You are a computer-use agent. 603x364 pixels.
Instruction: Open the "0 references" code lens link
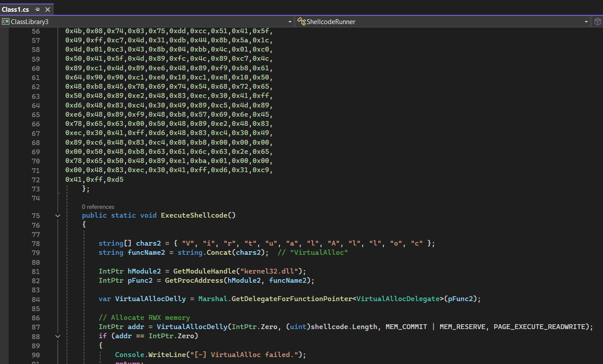coord(98,207)
